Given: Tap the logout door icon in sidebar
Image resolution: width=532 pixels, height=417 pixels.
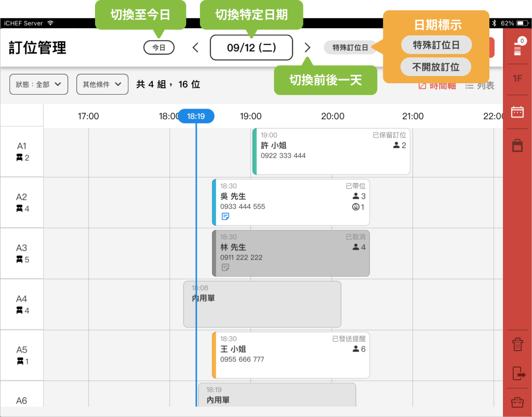Looking at the screenshot, I should pos(518,373).
